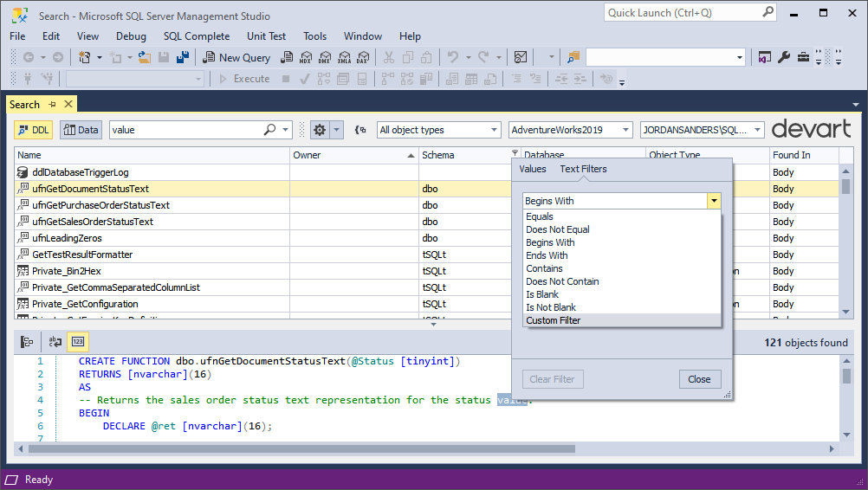868x490 pixels.
Task: Click the XMLA query icon
Action: (344, 57)
